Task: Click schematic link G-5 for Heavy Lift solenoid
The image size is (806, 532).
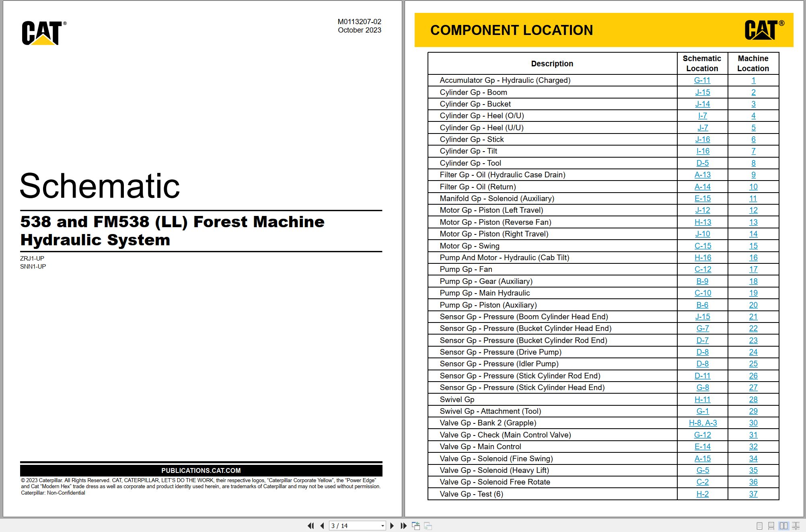Action: click(x=702, y=470)
